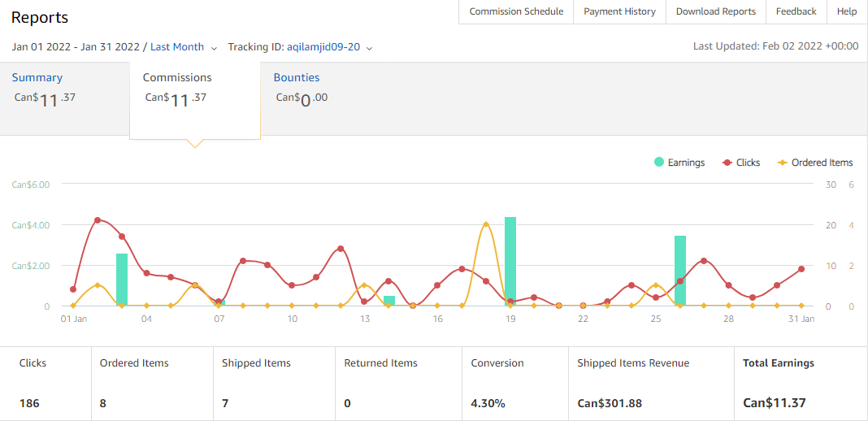Select the tallest earnings bar on 19 Jan
The height and width of the screenshot is (421, 868).
[510, 261]
